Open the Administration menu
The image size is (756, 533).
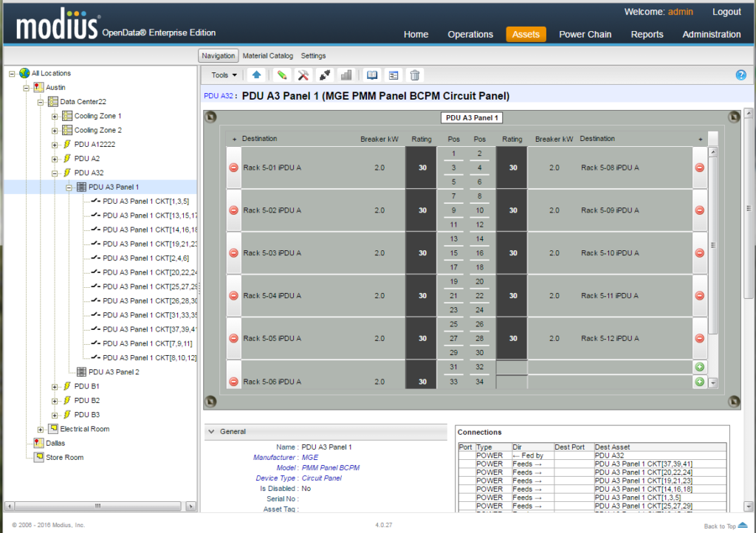(711, 34)
